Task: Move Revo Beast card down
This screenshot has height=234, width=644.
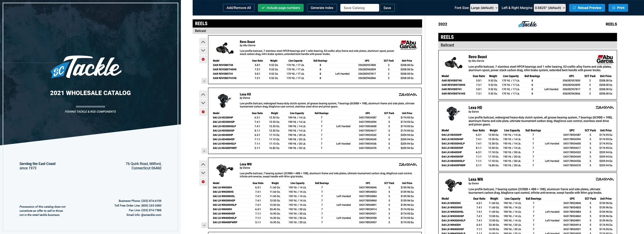Action: point(203,51)
